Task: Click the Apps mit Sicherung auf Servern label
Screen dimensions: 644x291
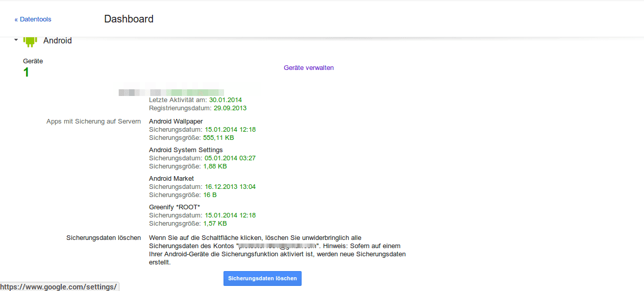Action: (93, 122)
